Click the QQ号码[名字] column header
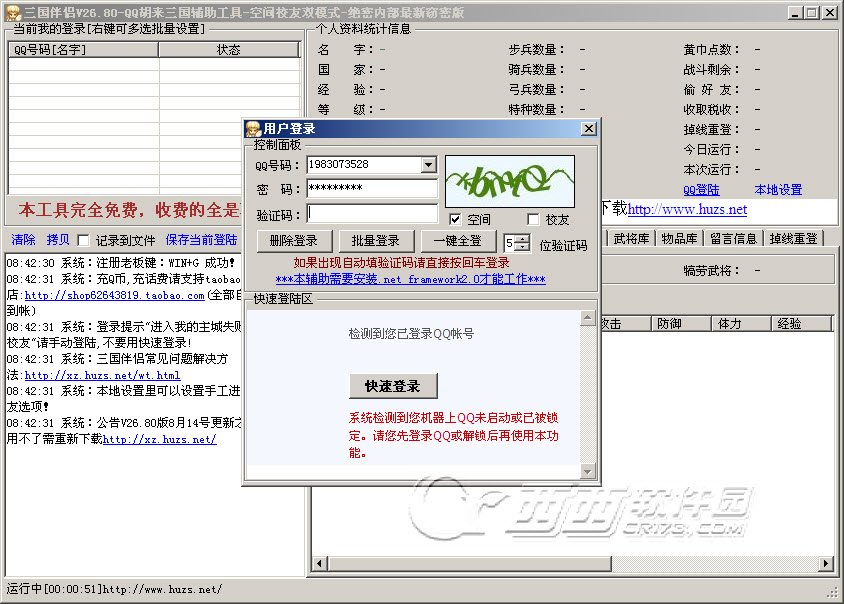Screen dimensions: 844x604 coord(83,50)
